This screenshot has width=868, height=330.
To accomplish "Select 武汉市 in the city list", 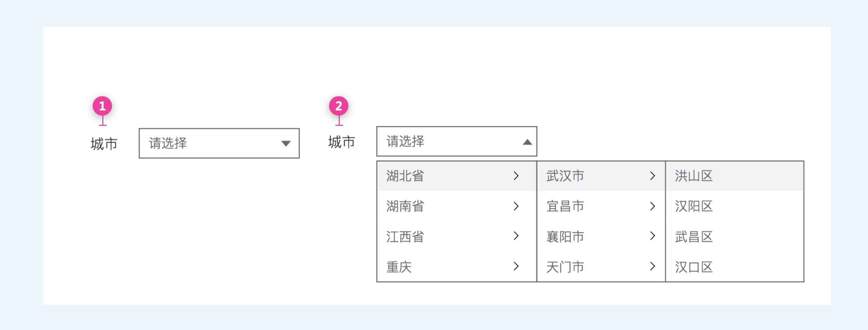I will [565, 176].
